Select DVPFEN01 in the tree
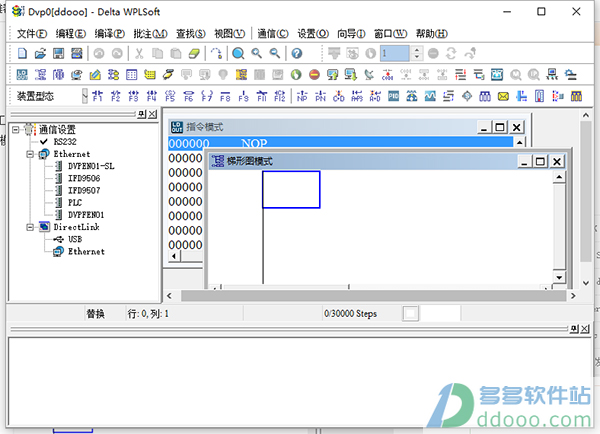The height and width of the screenshot is (434, 600). [86, 215]
